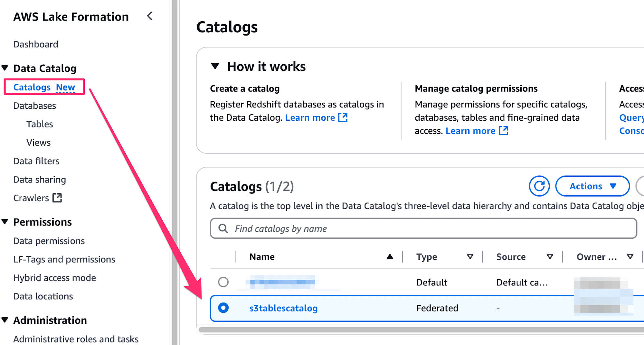This screenshot has height=345, width=644.
Task: Go to Tables page
Action: coord(40,124)
